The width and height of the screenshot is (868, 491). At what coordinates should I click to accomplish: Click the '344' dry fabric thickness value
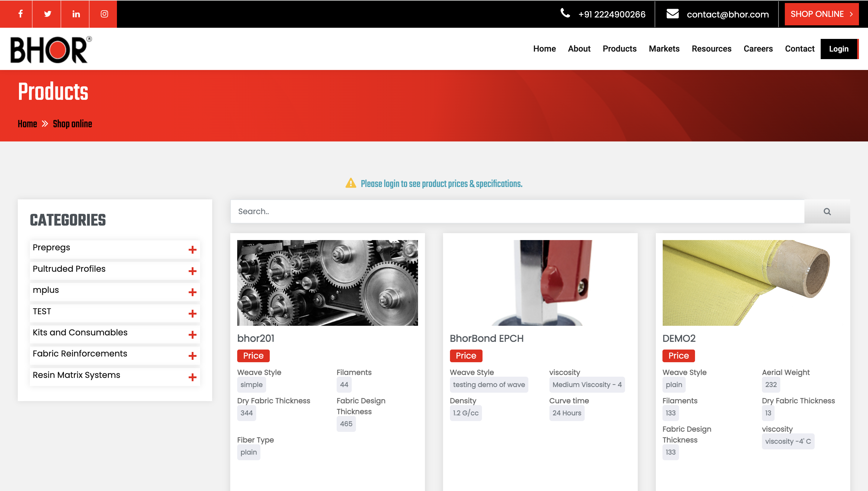point(246,413)
